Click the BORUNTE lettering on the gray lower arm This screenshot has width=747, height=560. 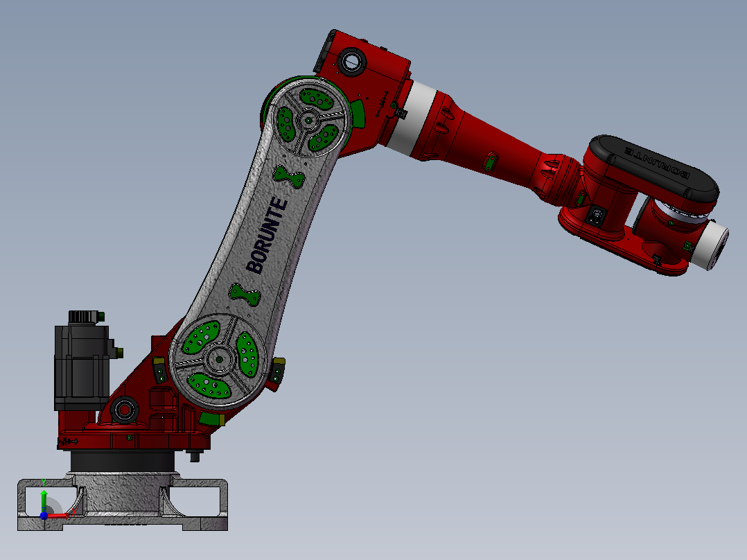pos(267,236)
